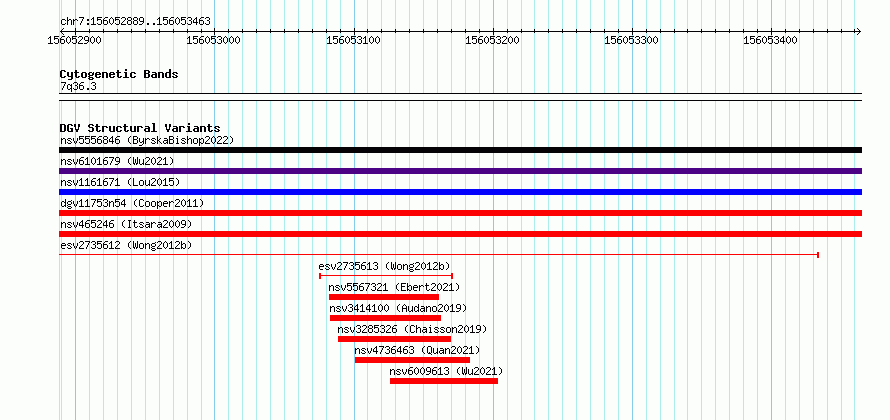Select the purple nsv6101679 variant bar
The width and height of the screenshot is (890, 420).
[460, 171]
